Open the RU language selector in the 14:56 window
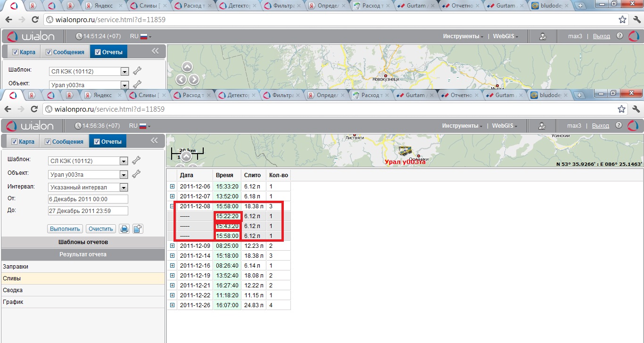Viewport: 644px width, 343px height. (x=140, y=126)
